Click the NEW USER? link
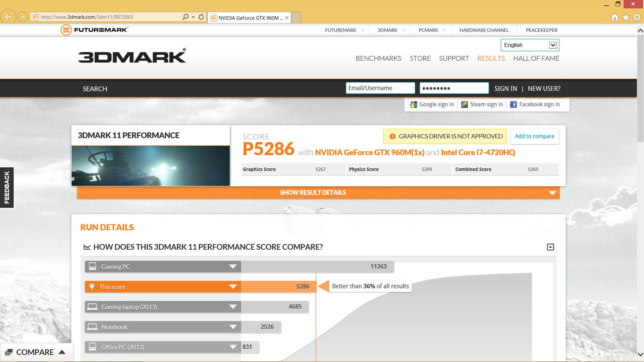Screen dimensions: 644x362 (x=544, y=88)
